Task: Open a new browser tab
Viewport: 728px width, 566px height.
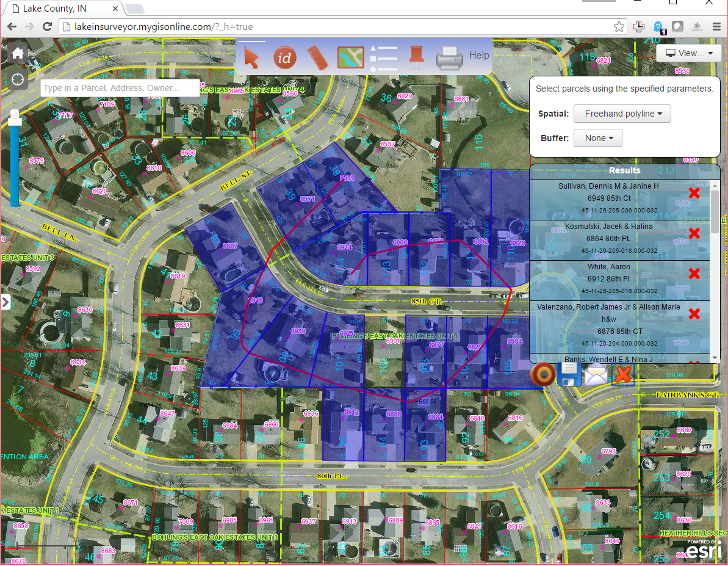Action: [x=135, y=9]
